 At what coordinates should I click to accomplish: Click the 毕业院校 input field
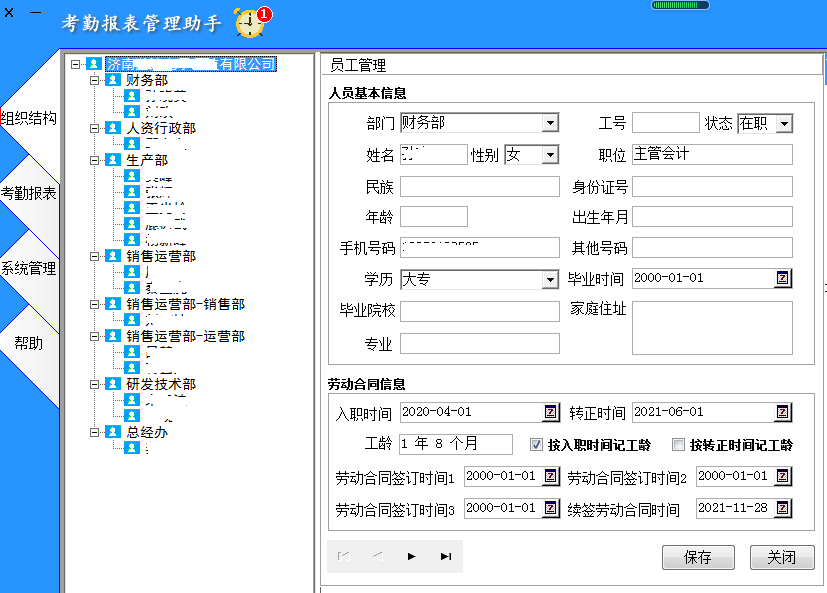coord(479,311)
